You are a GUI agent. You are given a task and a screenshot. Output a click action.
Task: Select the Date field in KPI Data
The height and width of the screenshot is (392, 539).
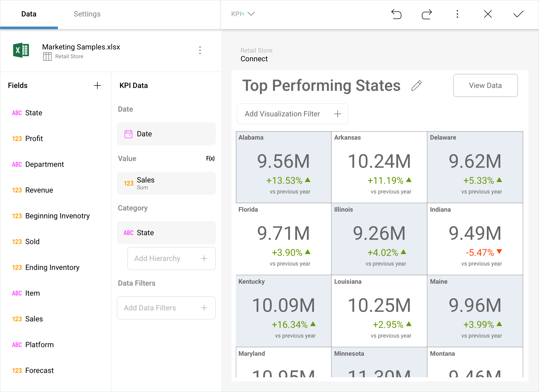166,134
